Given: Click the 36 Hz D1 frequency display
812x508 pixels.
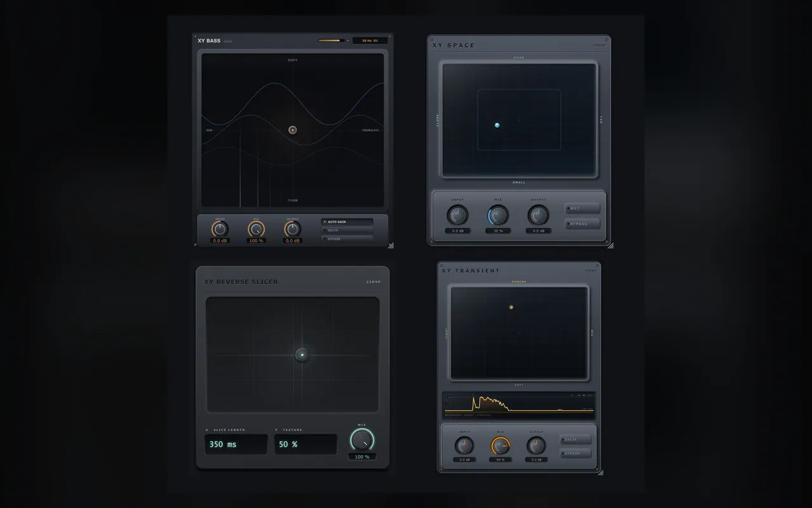Looking at the screenshot, I should (x=370, y=41).
